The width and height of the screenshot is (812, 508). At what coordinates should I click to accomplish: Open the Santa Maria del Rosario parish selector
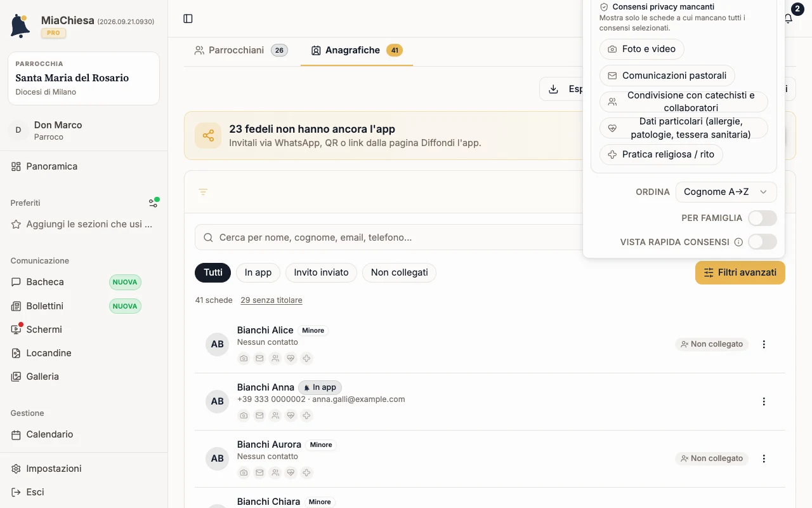pos(84,78)
